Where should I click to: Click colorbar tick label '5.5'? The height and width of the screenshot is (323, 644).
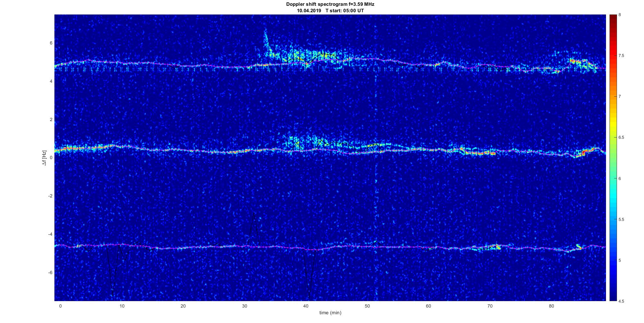click(x=621, y=220)
